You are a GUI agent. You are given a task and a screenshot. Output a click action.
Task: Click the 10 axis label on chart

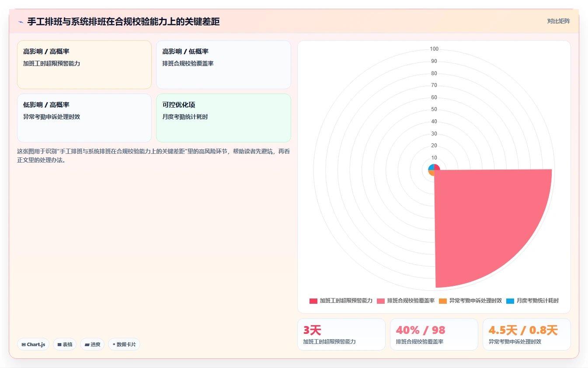click(x=434, y=158)
